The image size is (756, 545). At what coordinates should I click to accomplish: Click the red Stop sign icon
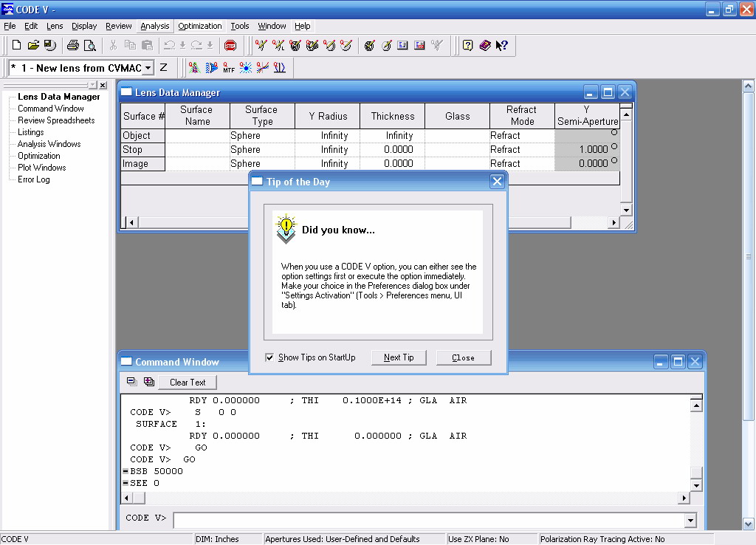pyautogui.click(x=230, y=45)
